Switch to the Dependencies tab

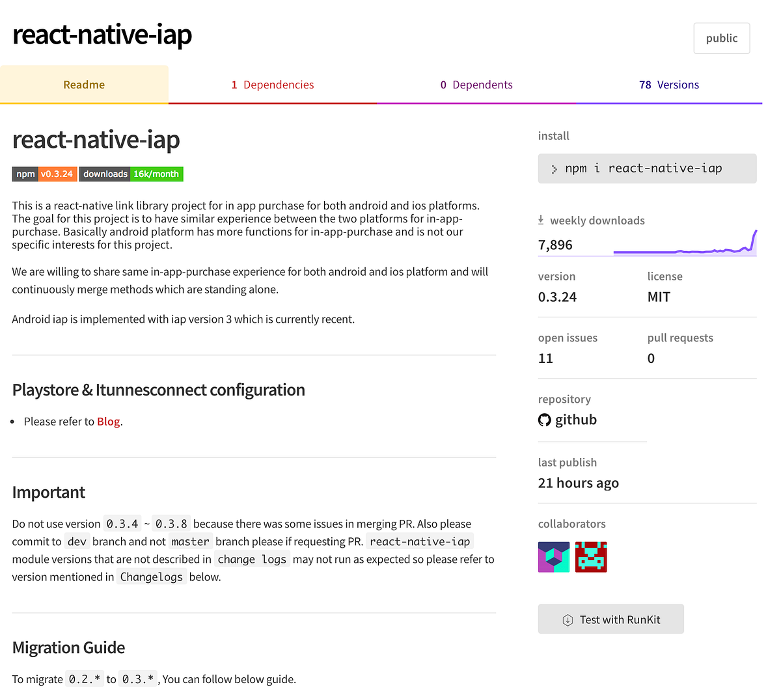tap(273, 85)
